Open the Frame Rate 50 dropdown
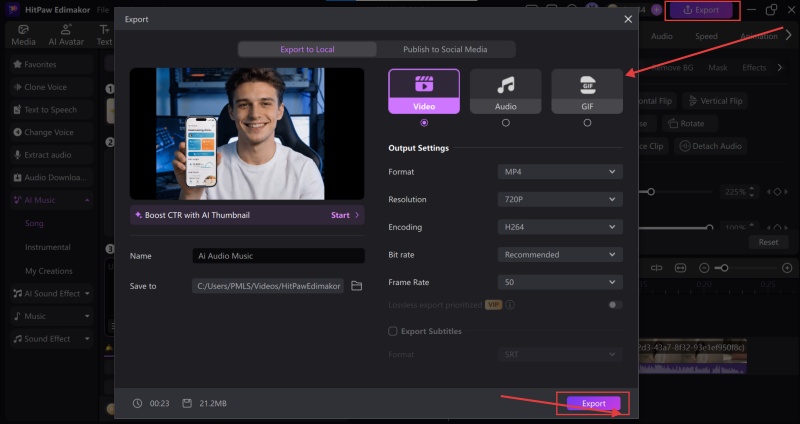 (560, 282)
